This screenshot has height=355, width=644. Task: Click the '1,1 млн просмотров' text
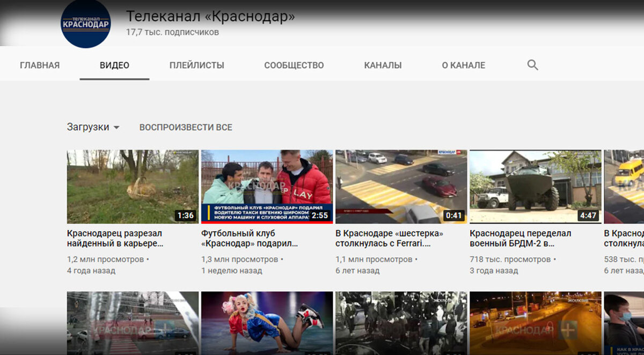[x=374, y=260]
